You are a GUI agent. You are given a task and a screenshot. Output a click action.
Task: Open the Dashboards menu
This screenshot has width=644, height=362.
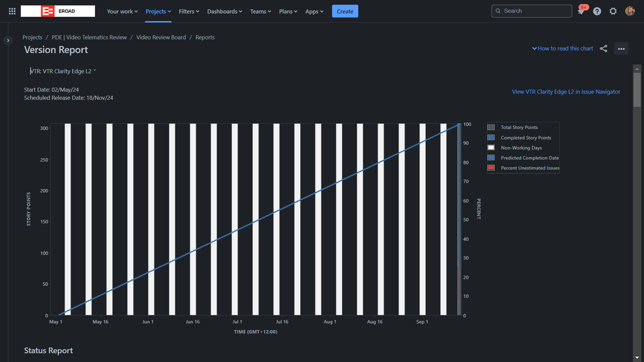click(225, 11)
